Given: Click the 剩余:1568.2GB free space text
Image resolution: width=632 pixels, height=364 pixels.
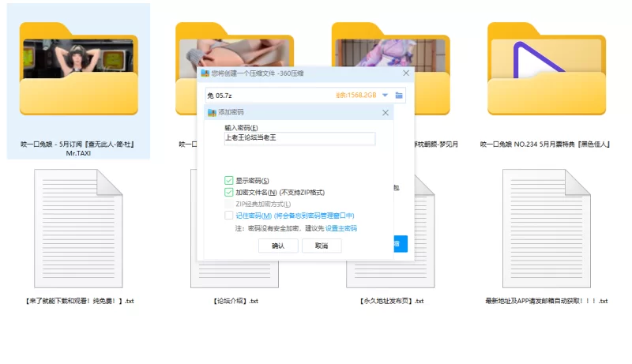Looking at the screenshot, I should pos(356,96).
